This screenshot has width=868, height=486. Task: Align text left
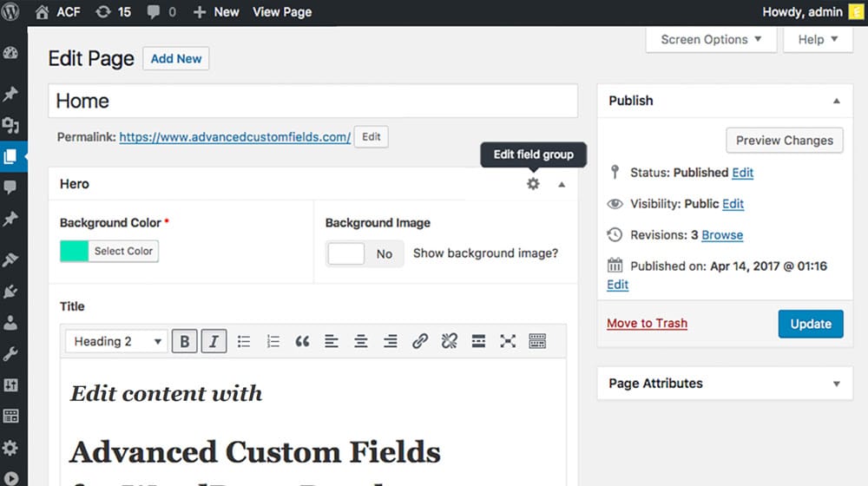click(332, 341)
